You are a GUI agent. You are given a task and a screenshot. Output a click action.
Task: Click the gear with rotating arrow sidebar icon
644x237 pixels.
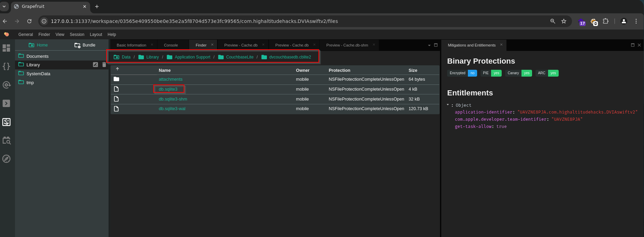[x=6, y=85]
